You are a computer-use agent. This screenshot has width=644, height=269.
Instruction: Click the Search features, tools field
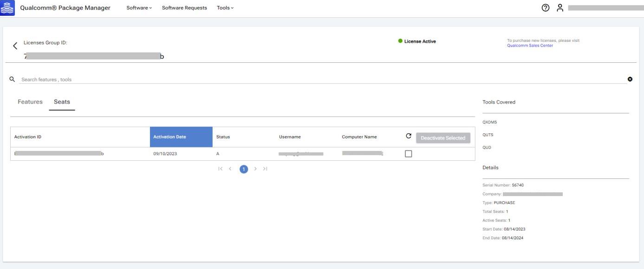coord(320,79)
